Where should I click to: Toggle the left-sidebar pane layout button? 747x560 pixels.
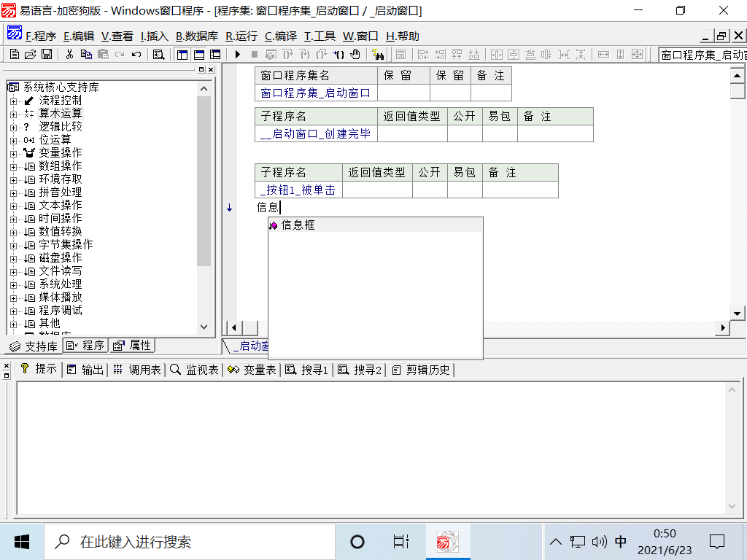[x=182, y=54]
